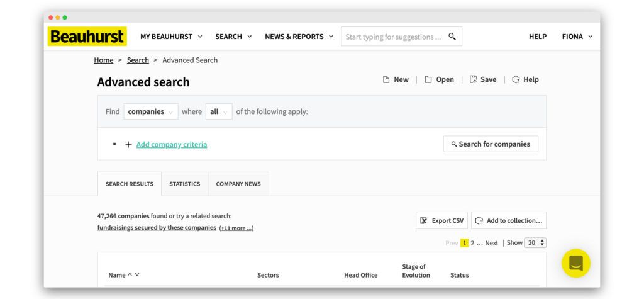Click the Search for companies button

point(491,144)
